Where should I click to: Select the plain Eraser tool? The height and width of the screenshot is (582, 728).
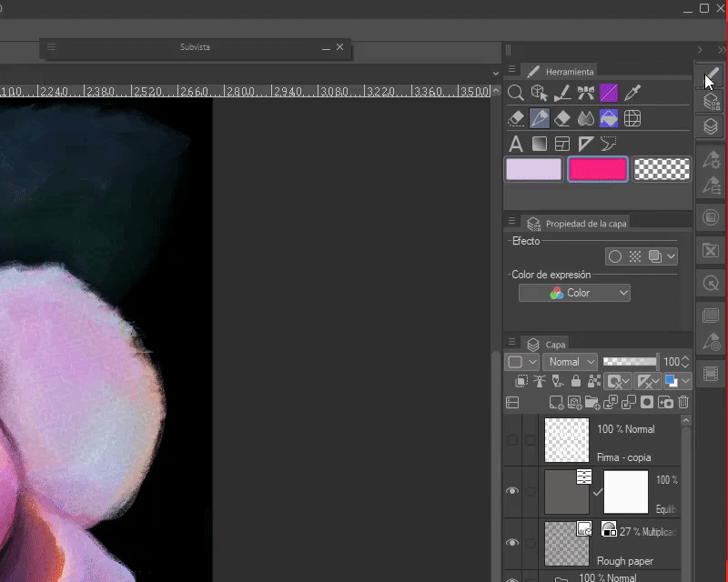pos(562,118)
